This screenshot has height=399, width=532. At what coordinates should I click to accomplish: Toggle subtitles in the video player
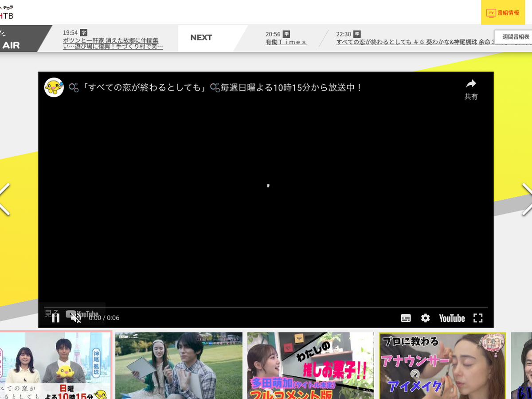(406, 318)
